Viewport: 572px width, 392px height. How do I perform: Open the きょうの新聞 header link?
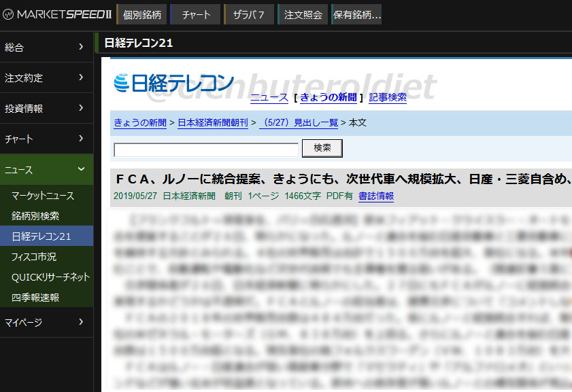[329, 98]
